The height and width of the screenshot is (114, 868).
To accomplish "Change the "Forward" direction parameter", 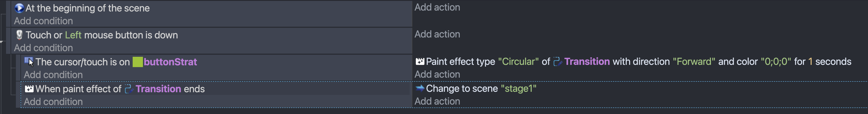I will coord(694,61).
